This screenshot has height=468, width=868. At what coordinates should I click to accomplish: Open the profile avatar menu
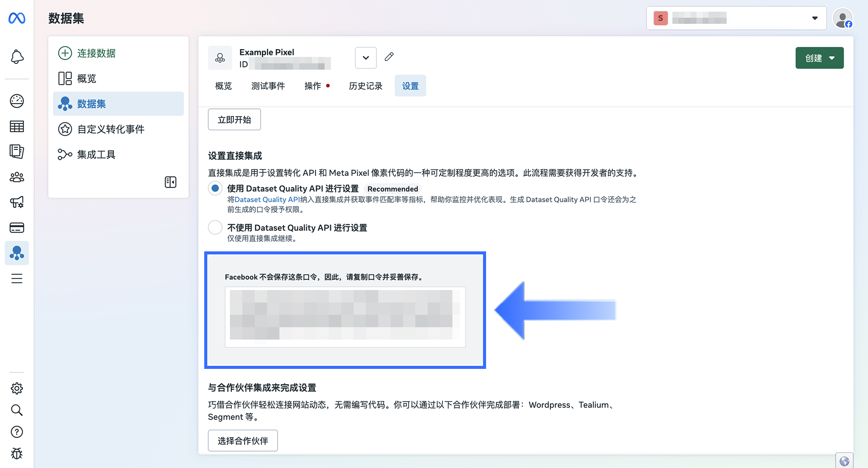click(842, 18)
